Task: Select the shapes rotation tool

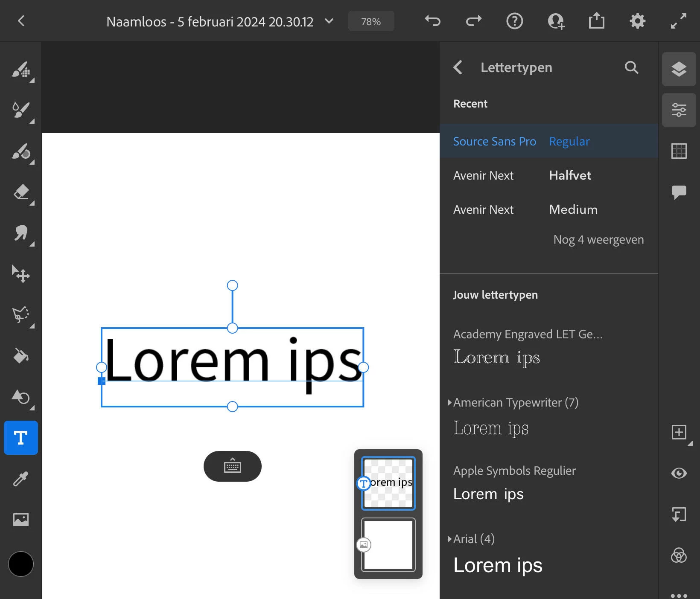Action: (21, 398)
